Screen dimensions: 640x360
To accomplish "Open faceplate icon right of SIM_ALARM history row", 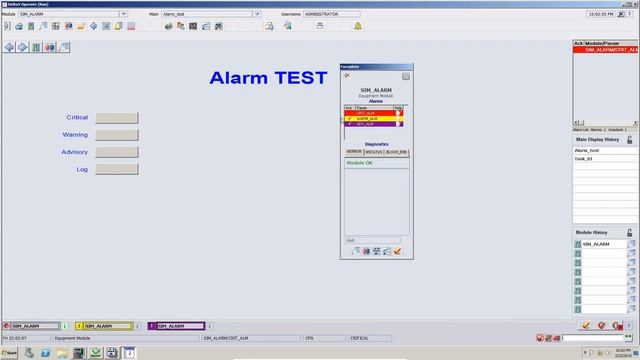I will (x=631, y=244).
